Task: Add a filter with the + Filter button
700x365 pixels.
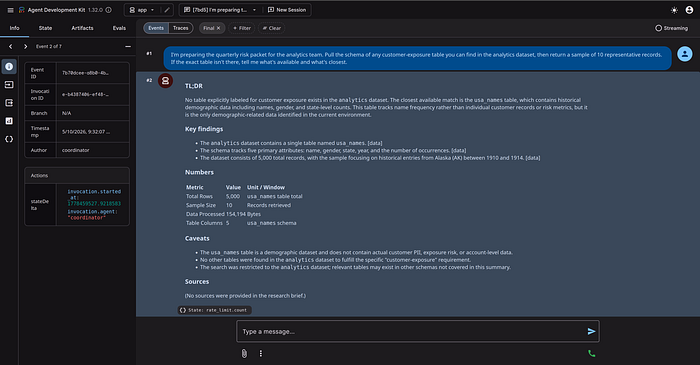Action: [x=242, y=28]
